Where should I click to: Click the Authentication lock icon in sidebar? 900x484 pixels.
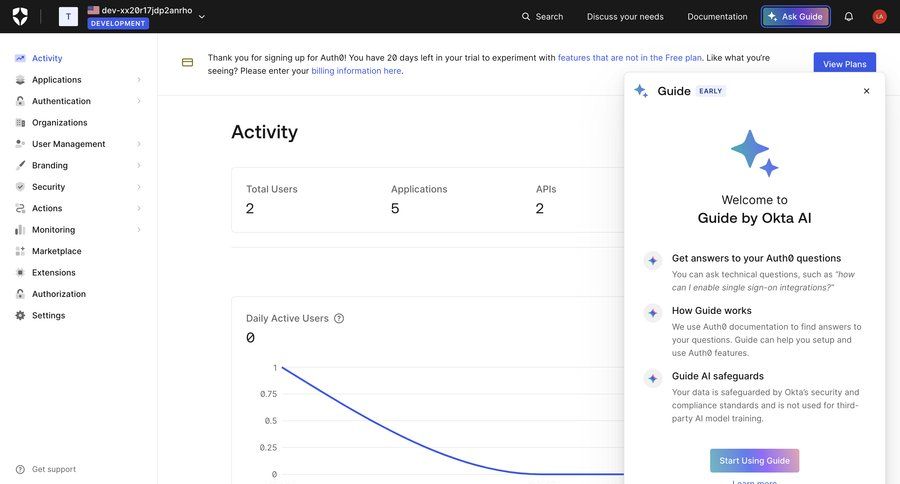[x=20, y=101]
